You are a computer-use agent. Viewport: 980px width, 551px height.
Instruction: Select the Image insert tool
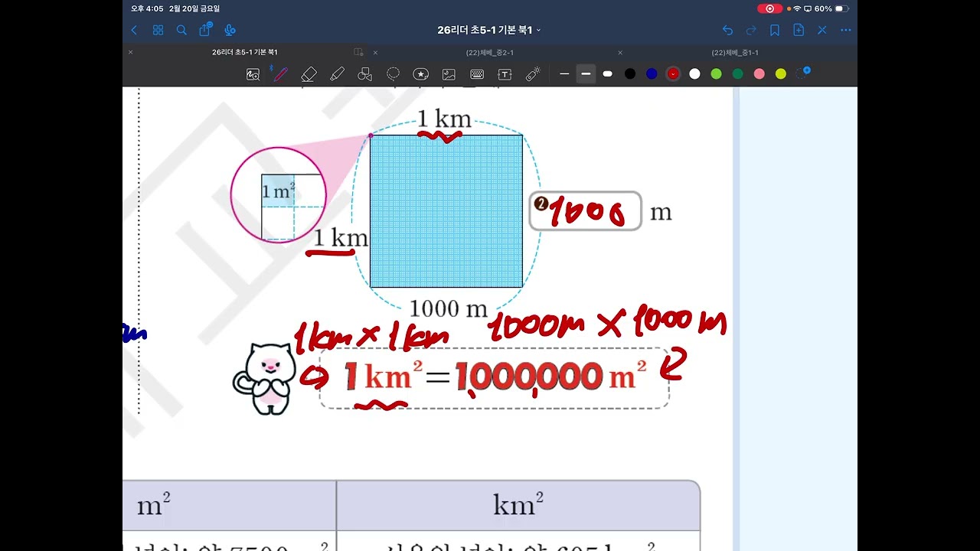pyautogui.click(x=449, y=74)
